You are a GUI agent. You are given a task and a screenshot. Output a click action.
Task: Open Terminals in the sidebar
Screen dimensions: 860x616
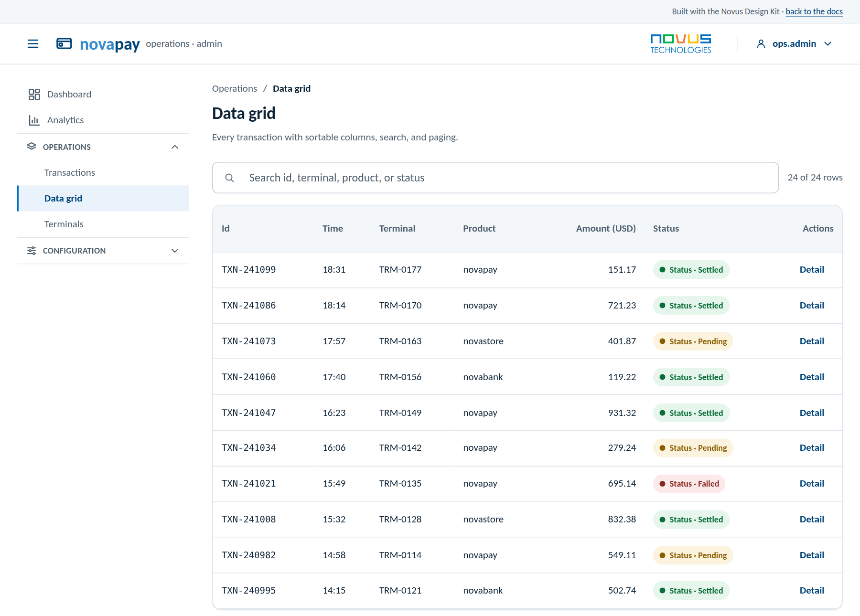click(103, 224)
